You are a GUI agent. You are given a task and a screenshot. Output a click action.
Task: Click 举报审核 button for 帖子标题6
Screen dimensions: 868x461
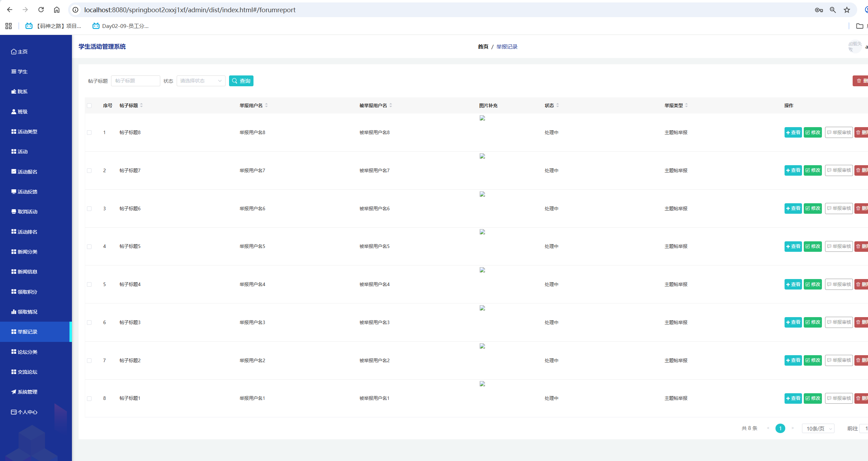click(x=839, y=208)
